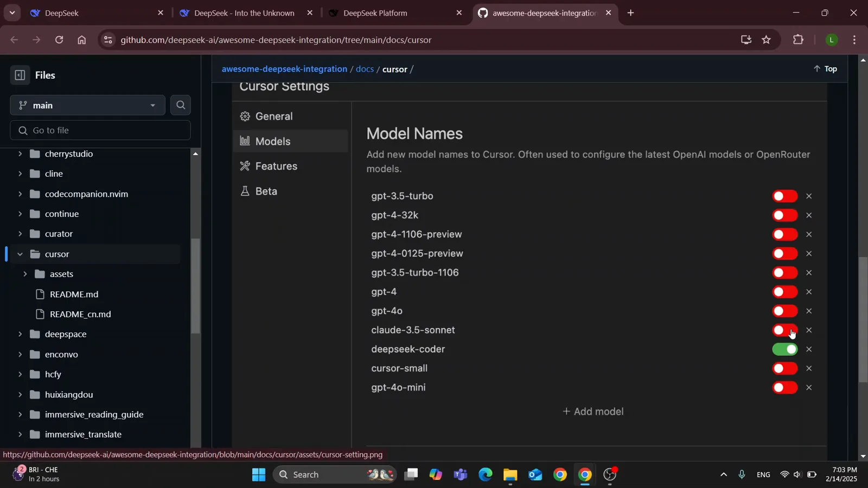Expand the continue folder
The width and height of the screenshot is (868, 488).
(20, 214)
